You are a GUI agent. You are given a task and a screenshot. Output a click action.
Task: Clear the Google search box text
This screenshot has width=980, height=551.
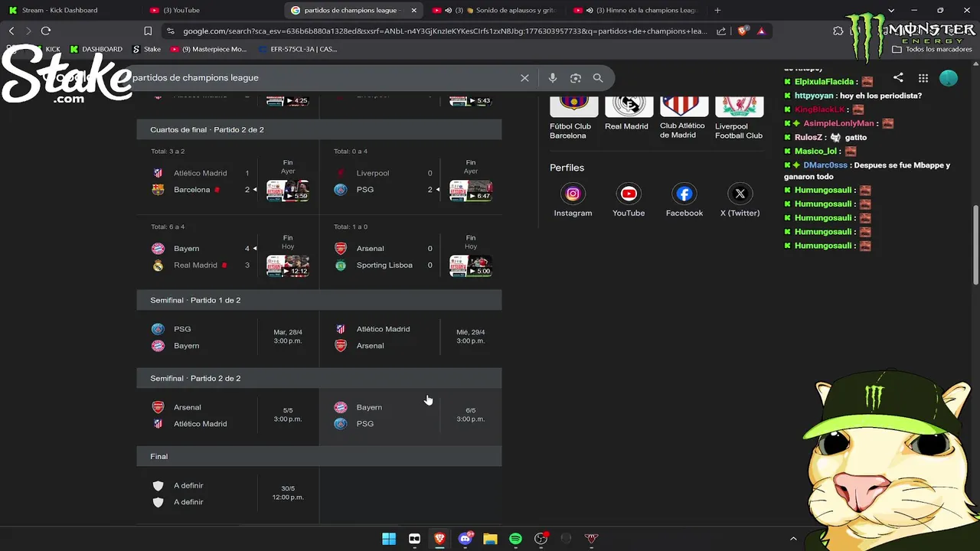point(524,78)
